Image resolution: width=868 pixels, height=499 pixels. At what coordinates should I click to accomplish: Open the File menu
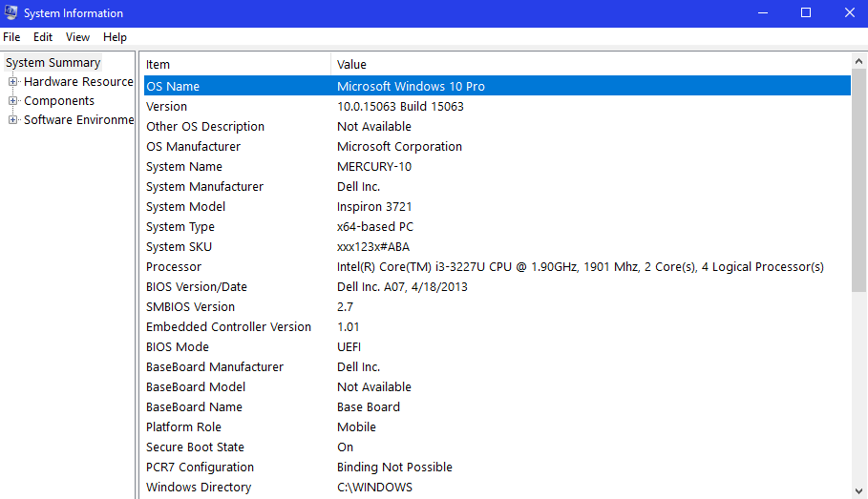click(x=11, y=37)
